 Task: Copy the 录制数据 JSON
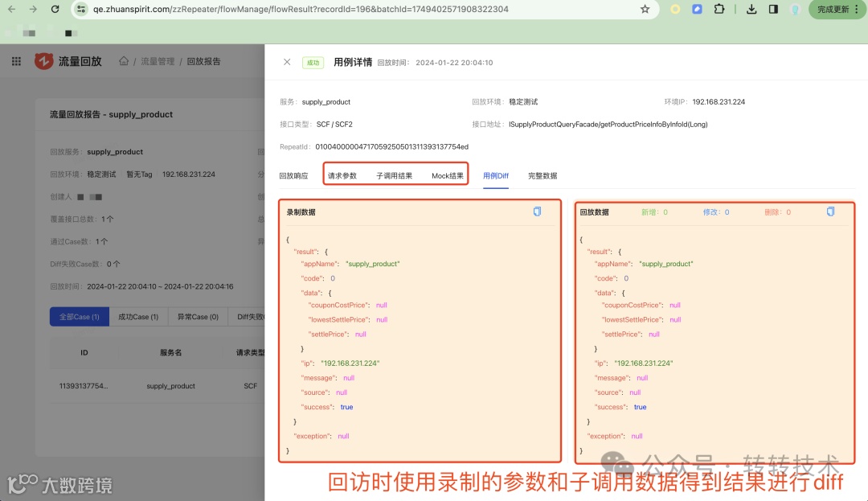pos(537,211)
